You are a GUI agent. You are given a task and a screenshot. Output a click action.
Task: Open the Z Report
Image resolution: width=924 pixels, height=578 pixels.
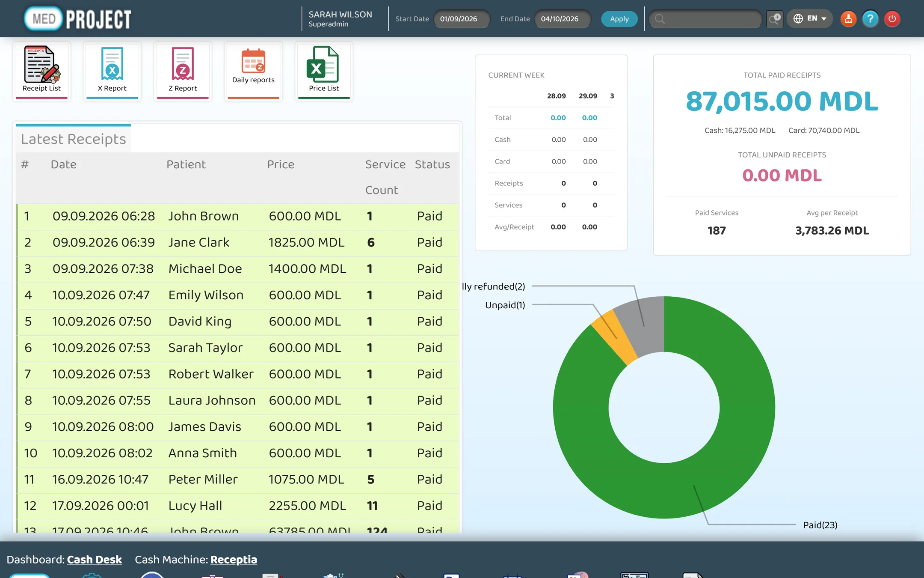(183, 71)
